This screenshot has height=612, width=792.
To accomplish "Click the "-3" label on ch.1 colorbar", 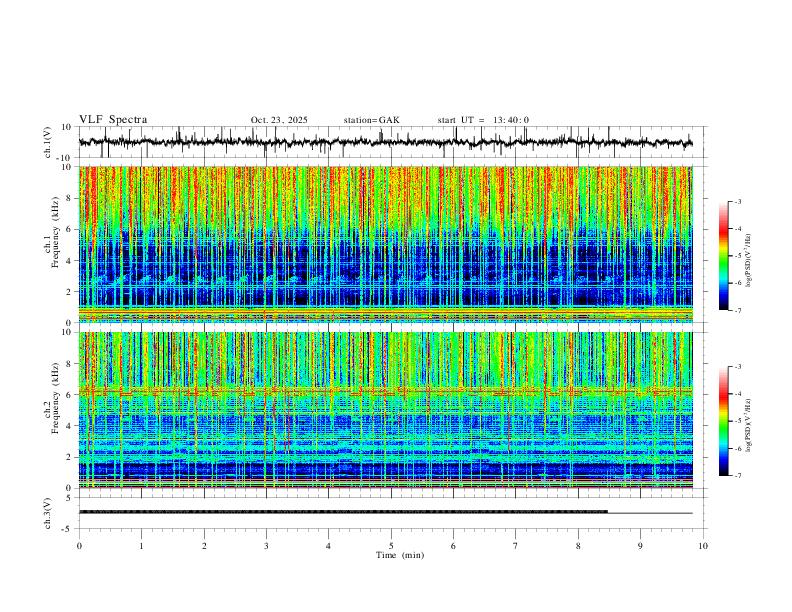I will 737,201.
